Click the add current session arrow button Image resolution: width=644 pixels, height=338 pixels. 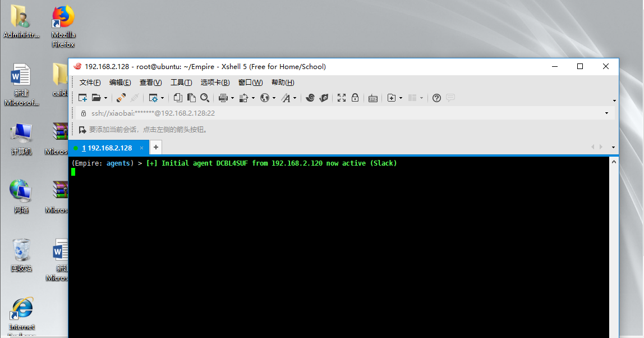82,130
